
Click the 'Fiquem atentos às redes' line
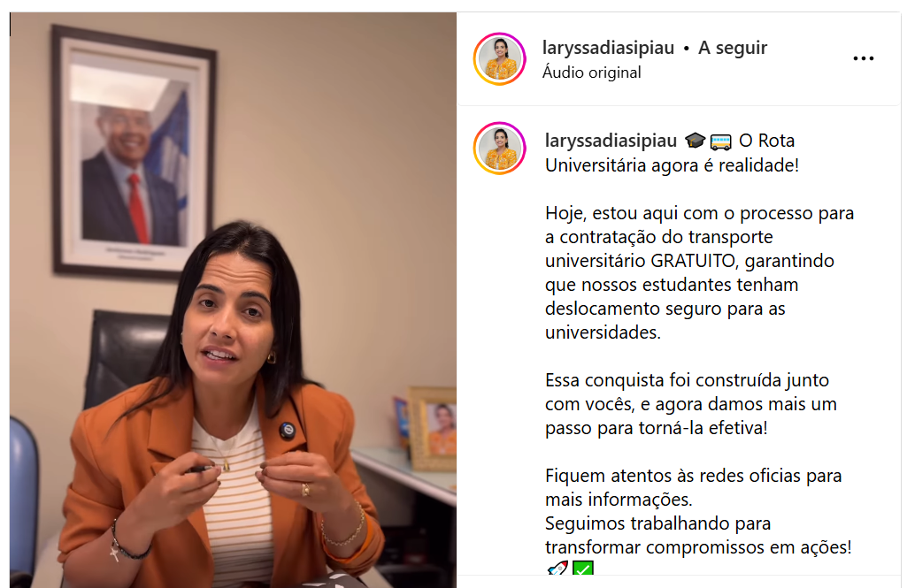[x=693, y=475]
